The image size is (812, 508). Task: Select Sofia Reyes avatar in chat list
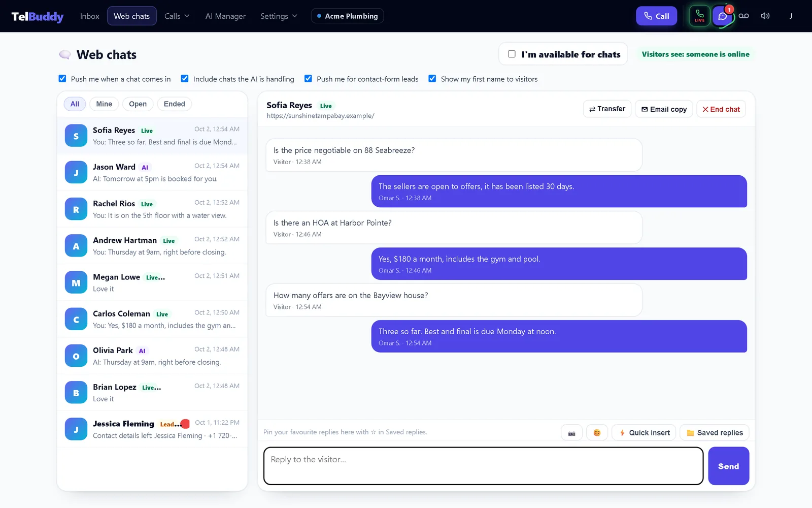point(76,136)
